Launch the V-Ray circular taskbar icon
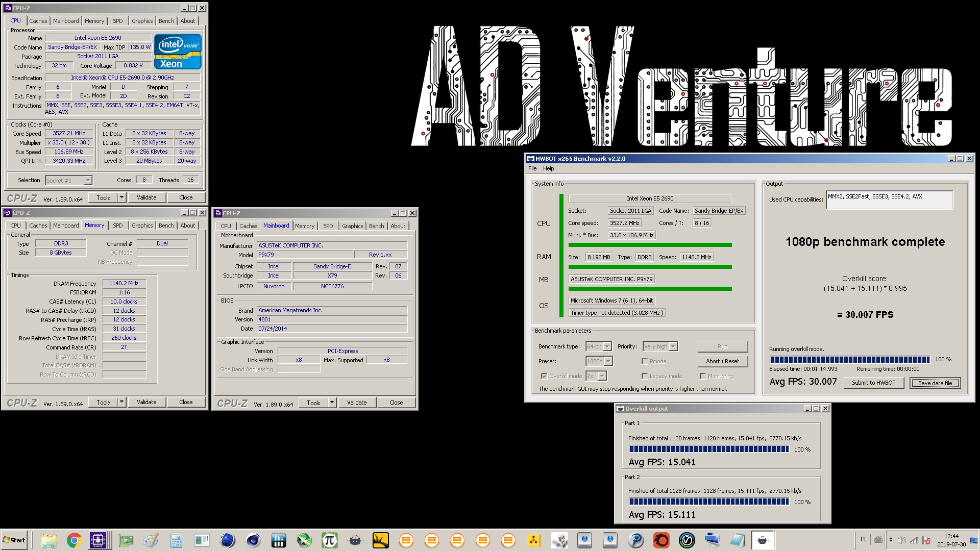Viewport: 980px width, 551px height. pyautogui.click(x=687, y=540)
